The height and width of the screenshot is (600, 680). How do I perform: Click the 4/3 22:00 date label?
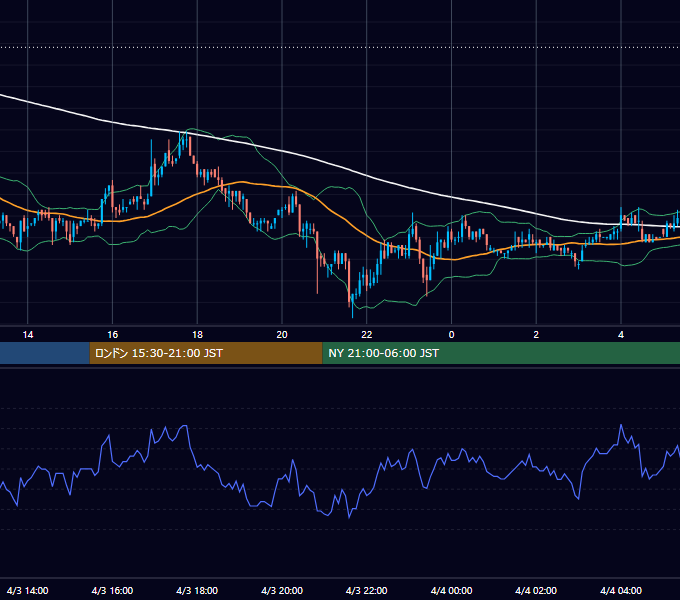click(x=367, y=590)
